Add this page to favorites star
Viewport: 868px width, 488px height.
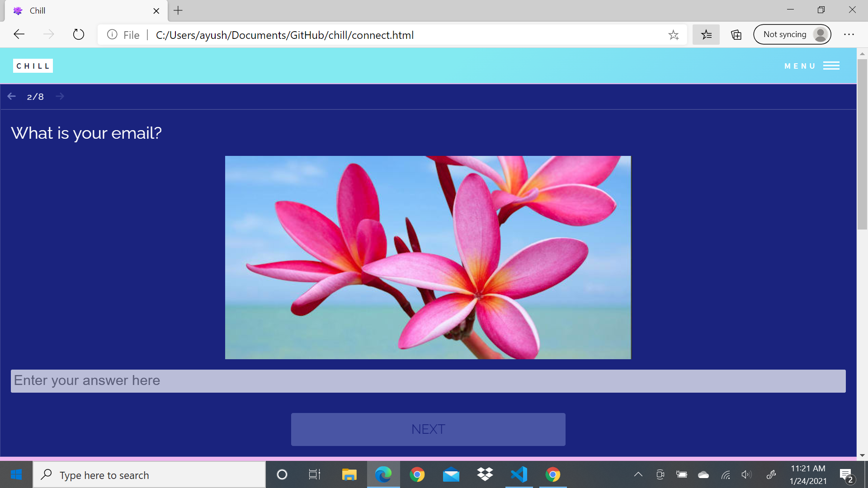(673, 35)
